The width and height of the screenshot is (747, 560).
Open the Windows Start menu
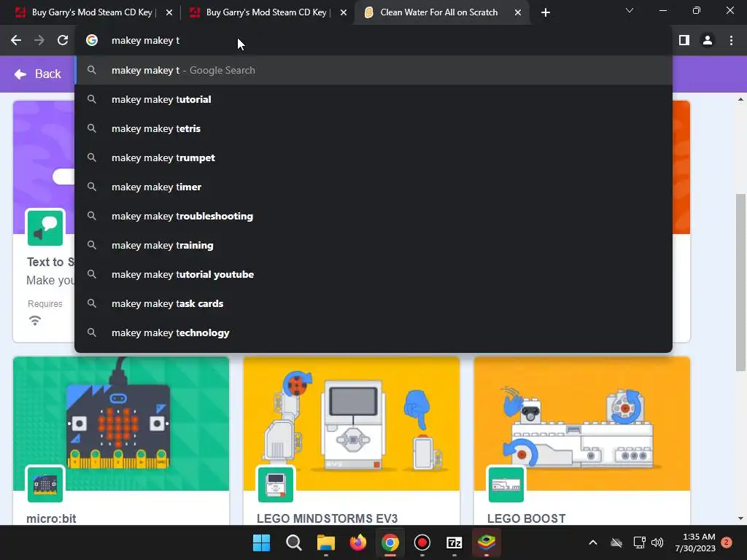262,542
